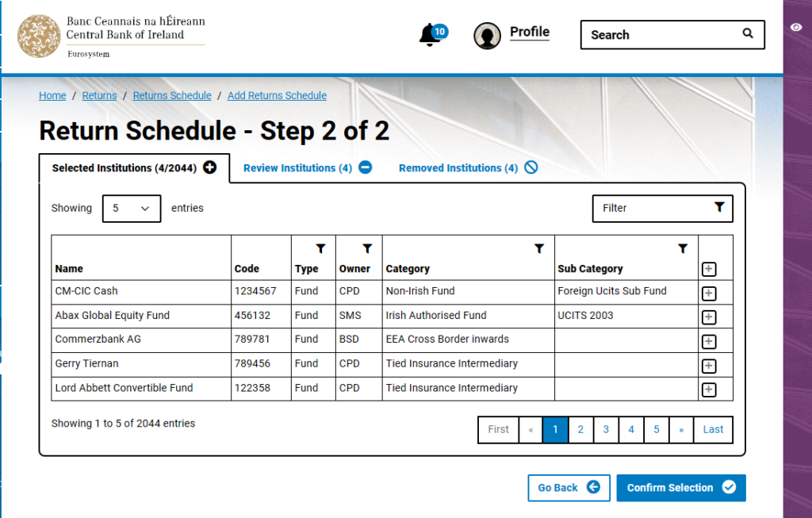
Task: Click the plus icon for Gerry Tiernan row
Action: click(x=709, y=366)
